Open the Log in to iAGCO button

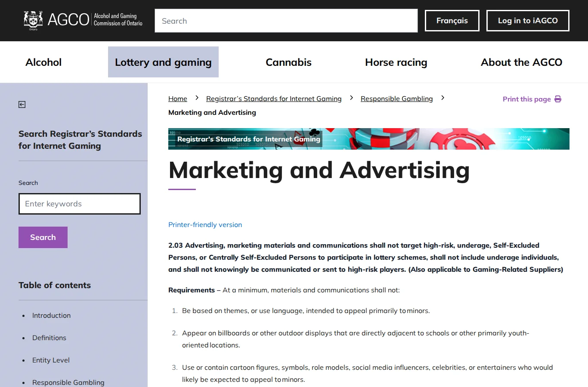click(528, 21)
